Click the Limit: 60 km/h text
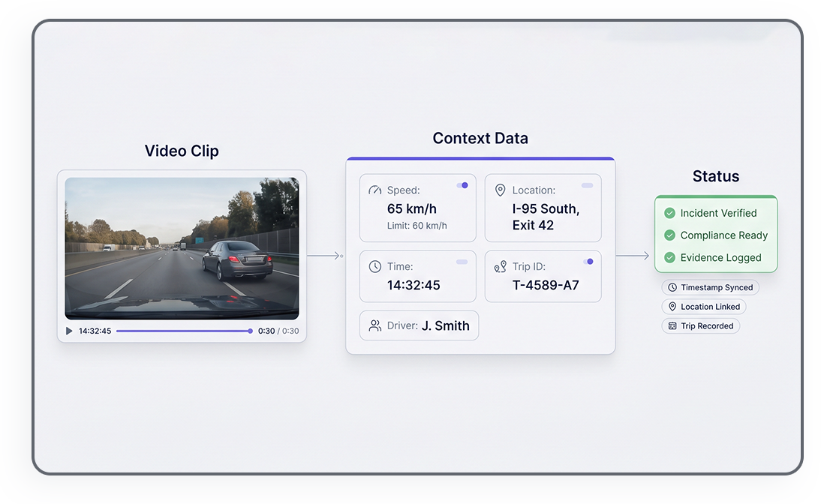 [417, 226]
